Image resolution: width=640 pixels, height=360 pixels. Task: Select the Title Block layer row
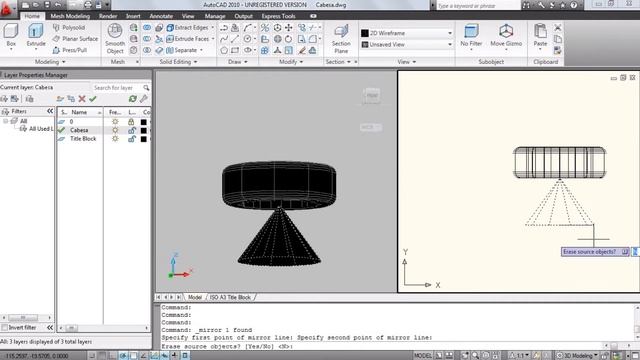(103, 139)
